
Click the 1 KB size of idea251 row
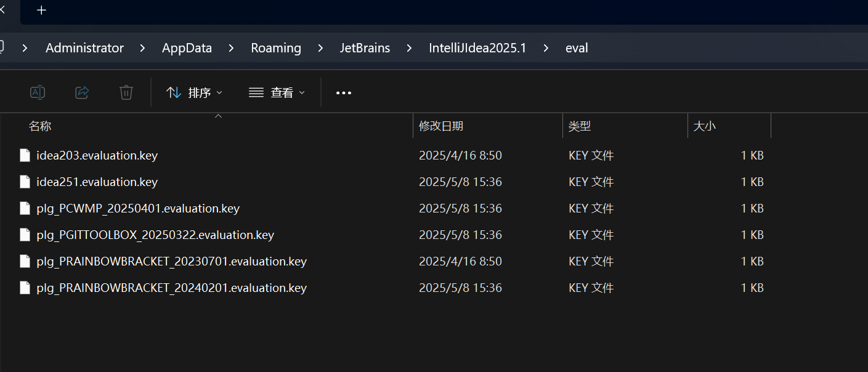pos(752,182)
